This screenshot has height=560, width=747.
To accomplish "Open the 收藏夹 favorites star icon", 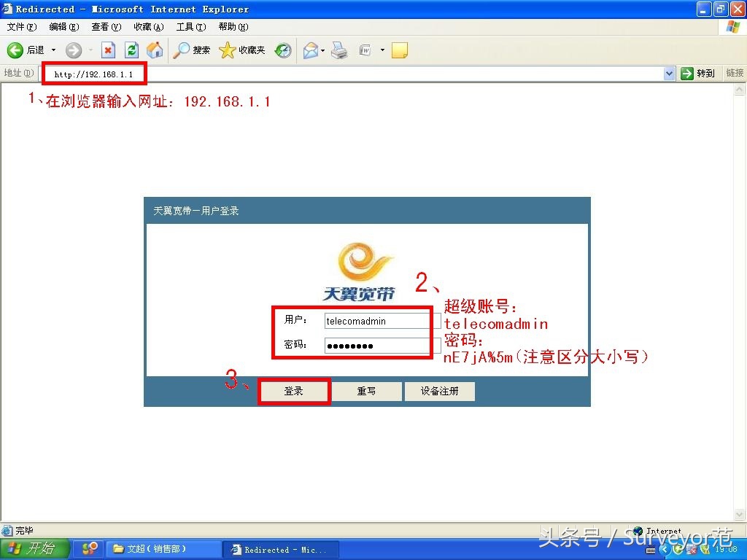I will [228, 50].
